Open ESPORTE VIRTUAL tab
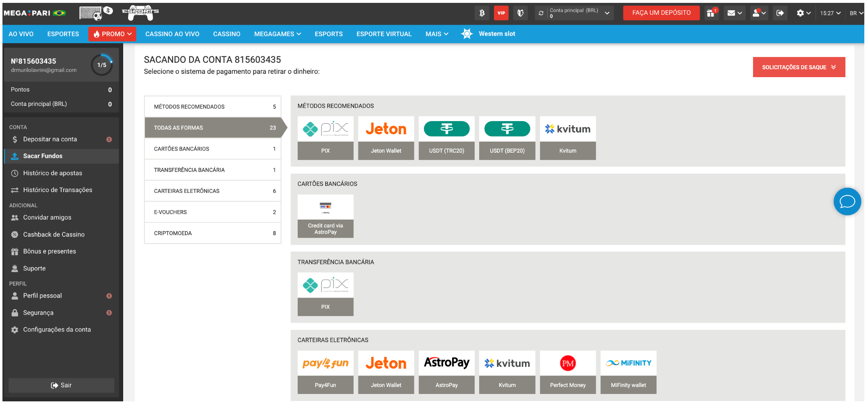868x403 pixels. [x=384, y=34]
